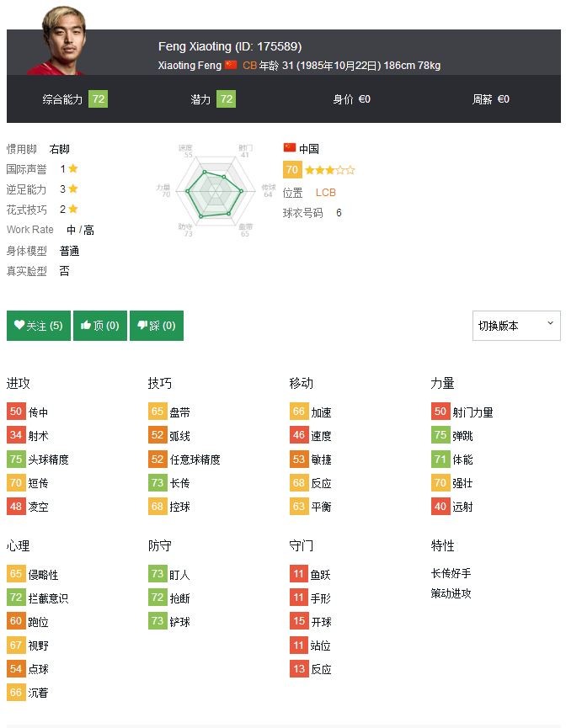Image resolution: width=566 pixels, height=728 pixels.
Task: Click the 顶 thumbs-up button
Action: (100, 326)
